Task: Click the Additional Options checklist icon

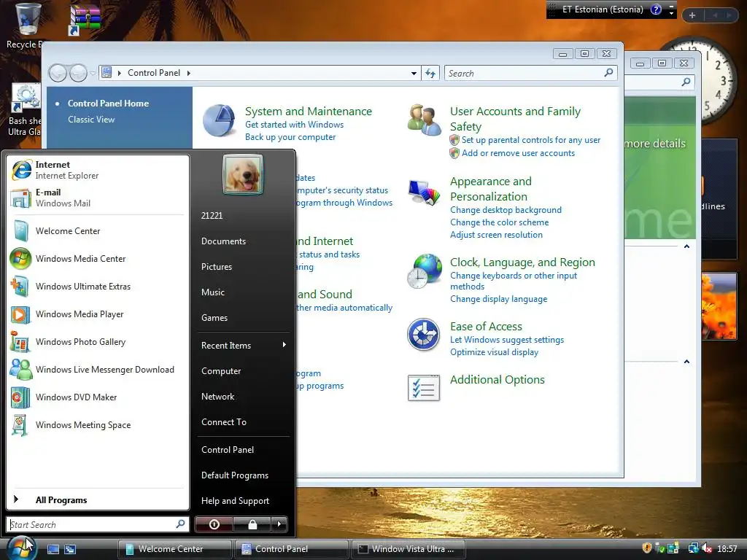Action: (x=424, y=388)
